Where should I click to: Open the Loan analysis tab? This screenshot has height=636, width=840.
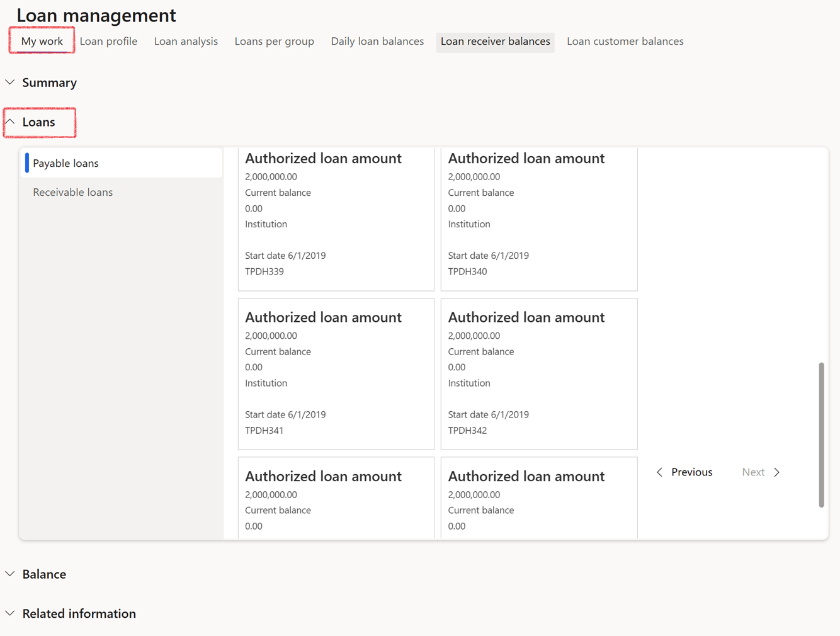[x=186, y=42]
